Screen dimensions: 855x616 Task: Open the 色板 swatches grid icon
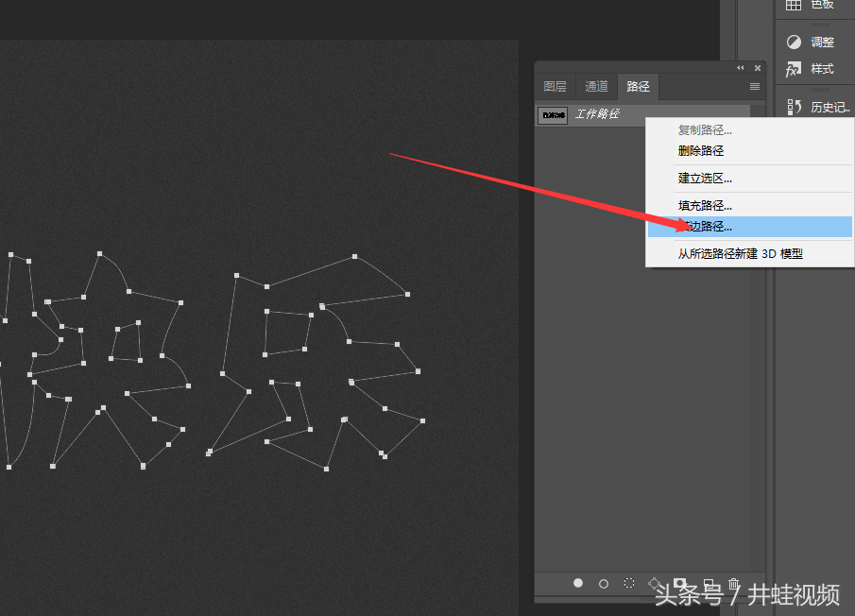pos(794,5)
